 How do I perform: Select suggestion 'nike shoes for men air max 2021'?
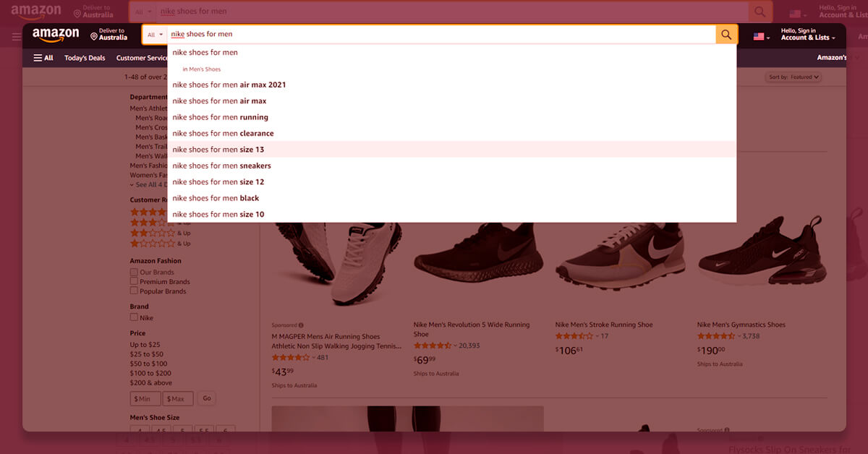(452, 85)
